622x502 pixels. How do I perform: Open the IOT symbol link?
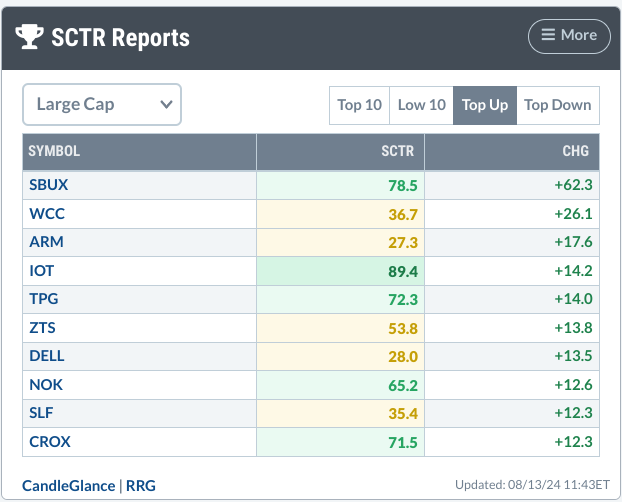[x=42, y=271]
